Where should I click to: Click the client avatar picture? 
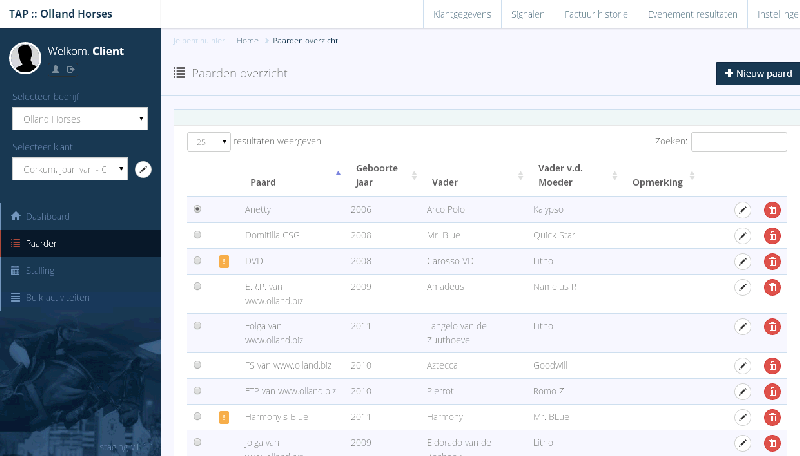[x=25, y=58]
